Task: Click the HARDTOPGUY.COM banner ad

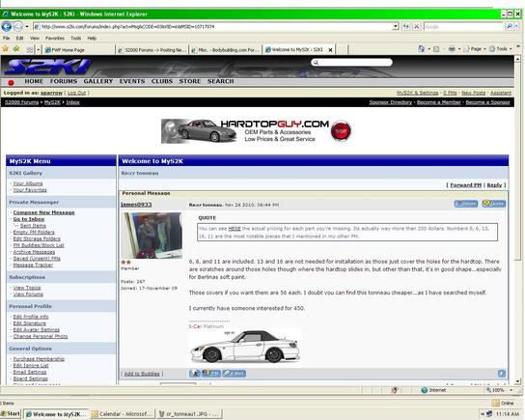Action: click(x=256, y=131)
